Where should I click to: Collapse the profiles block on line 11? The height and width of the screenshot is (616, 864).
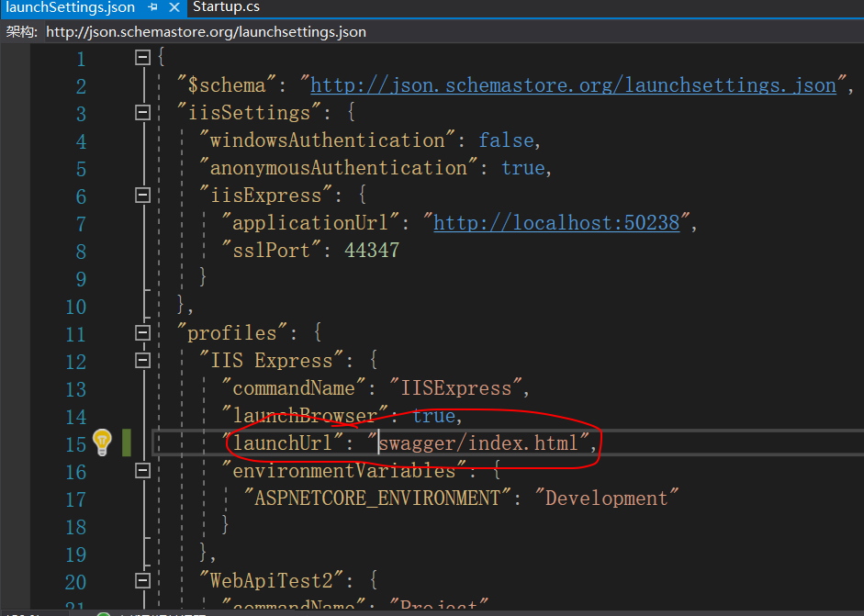[x=142, y=333]
